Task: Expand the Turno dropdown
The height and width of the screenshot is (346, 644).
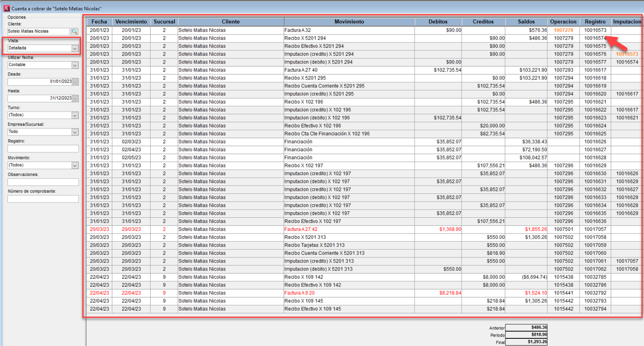Action: (75, 115)
